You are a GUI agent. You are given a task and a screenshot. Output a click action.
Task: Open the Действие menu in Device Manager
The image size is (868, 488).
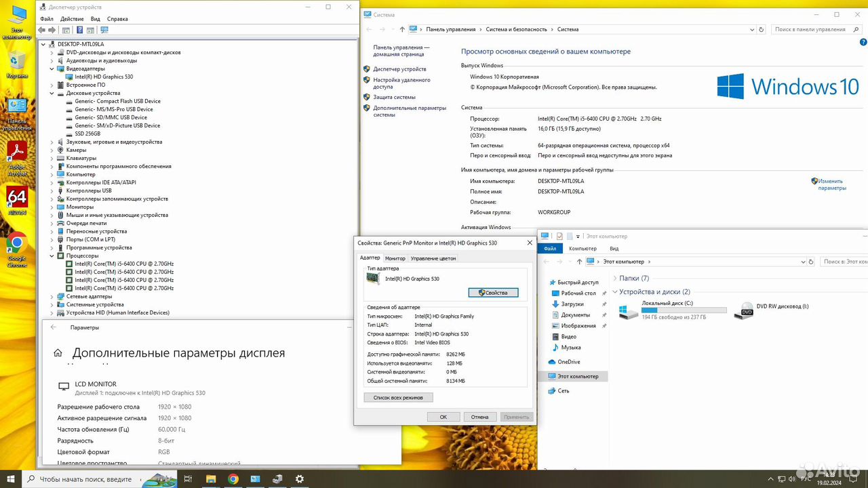pos(72,19)
